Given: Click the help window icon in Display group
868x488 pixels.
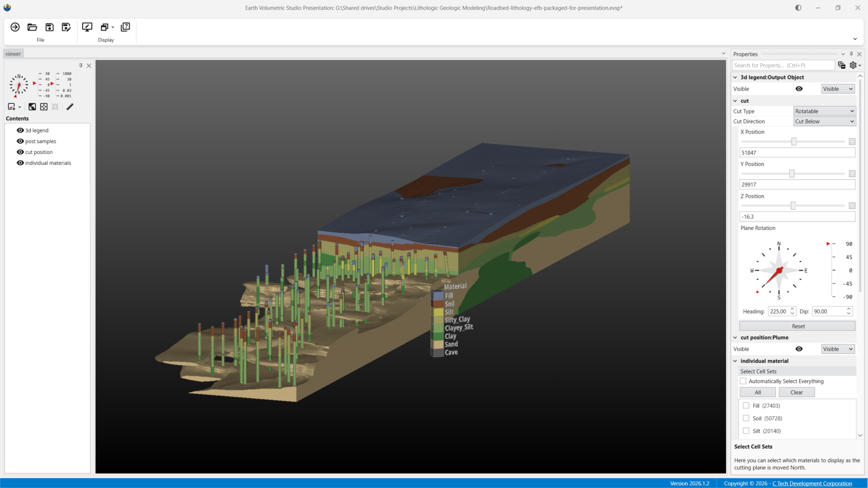Looking at the screenshot, I should coord(125,27).
